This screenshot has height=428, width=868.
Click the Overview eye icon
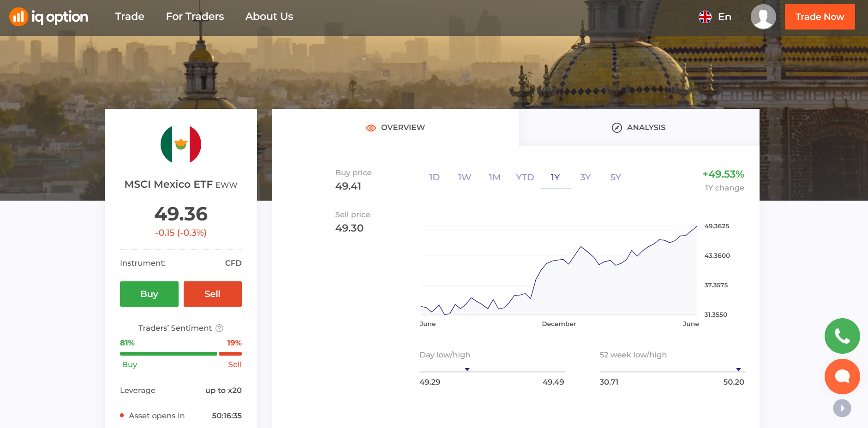pyautogui.click(x=371, y=128)
